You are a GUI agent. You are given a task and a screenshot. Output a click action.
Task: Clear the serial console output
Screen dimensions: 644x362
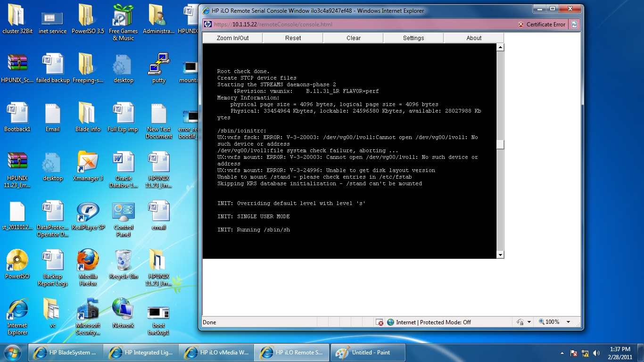coord(353,38)
